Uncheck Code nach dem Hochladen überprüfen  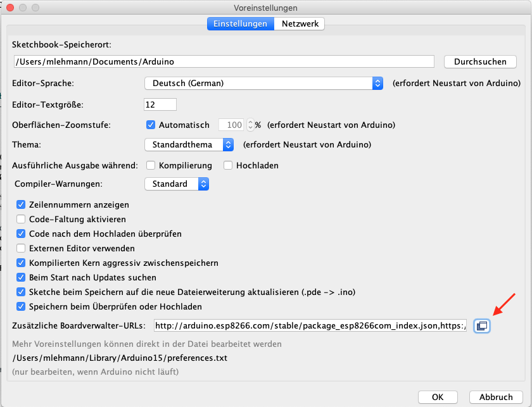[21, 234]
